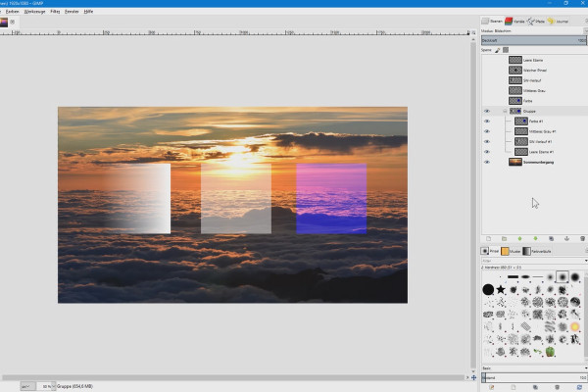Viewport: 588px width, 392px height.
Task: Duplicate the selected brush
Action: [x=535, y=387]
